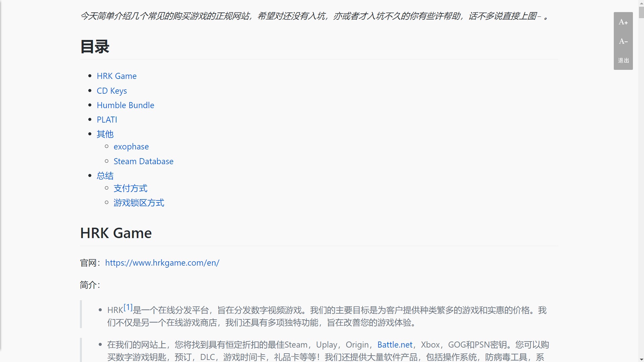Increase font size with A+ button

click(623, 22)
